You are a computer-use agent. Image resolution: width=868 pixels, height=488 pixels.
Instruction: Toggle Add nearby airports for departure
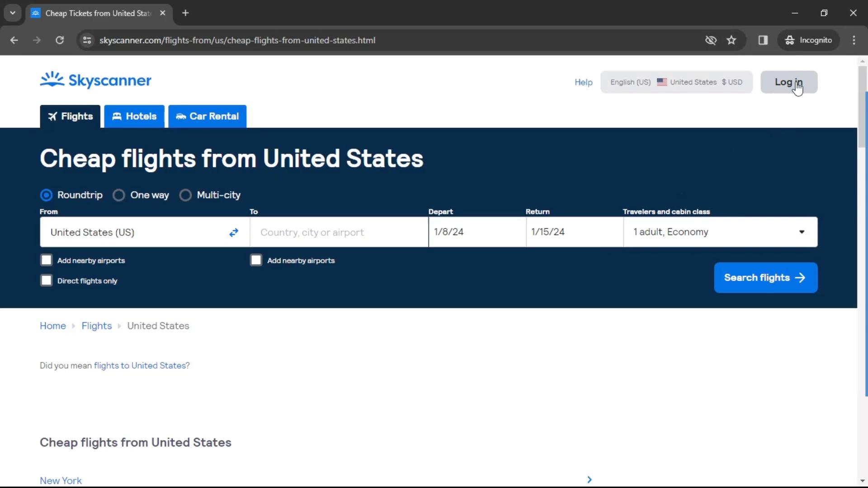pos(47,260)
